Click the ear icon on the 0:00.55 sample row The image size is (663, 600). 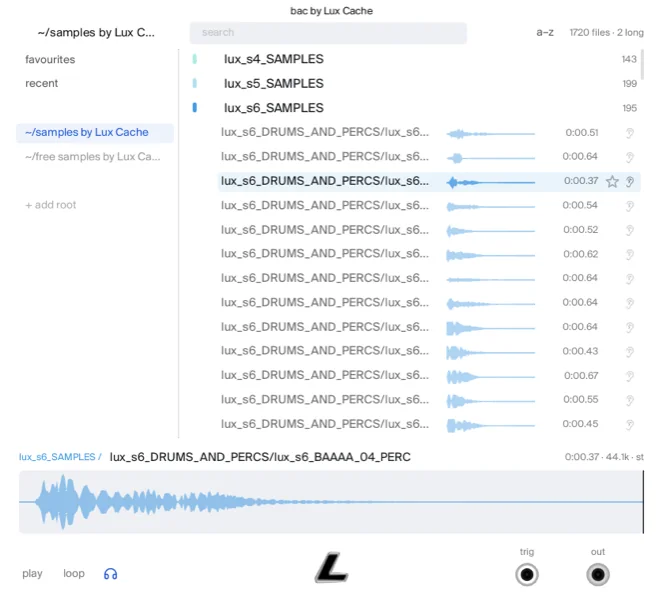point(630,400)
